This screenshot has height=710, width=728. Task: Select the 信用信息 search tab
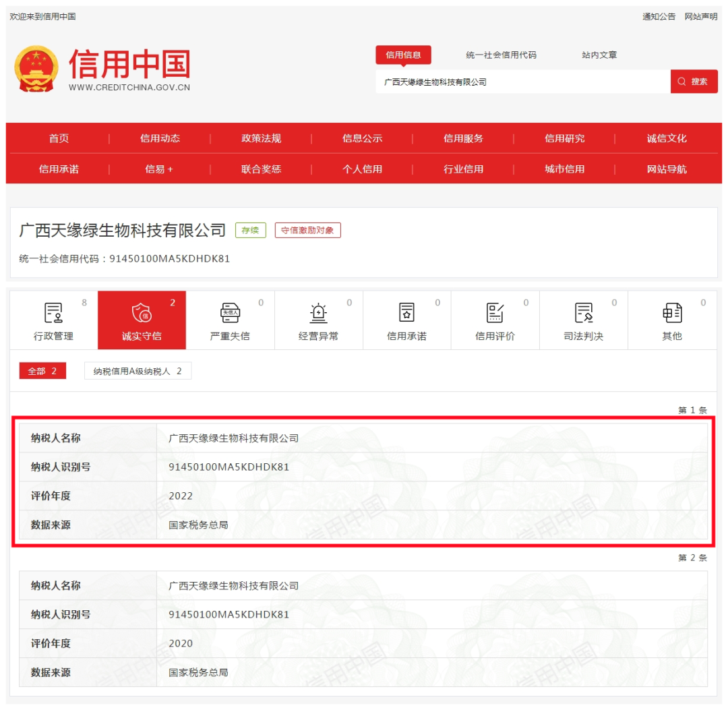coord(403,55)
